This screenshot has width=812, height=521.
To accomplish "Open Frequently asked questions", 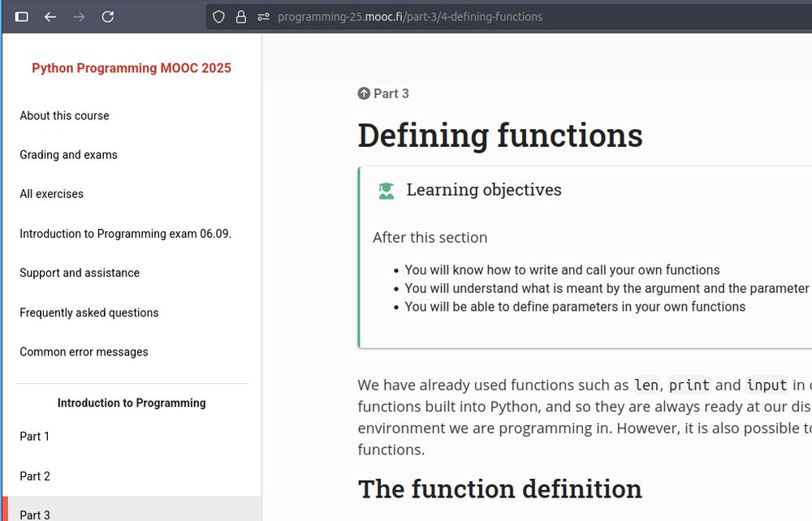I will pos(89,312).
